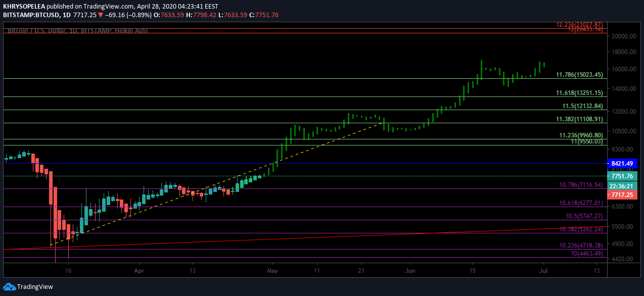This screenshot has height=296, width=644.
Task: Select the 10(4463.49) Fibonacci label
Action: (587, 253)
